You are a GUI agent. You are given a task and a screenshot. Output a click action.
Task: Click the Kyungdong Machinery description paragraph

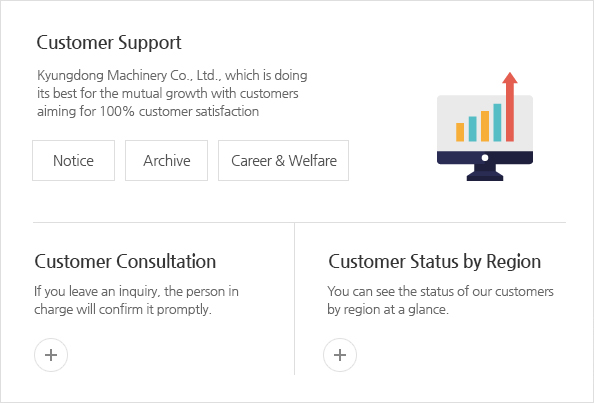coord(172,93)
